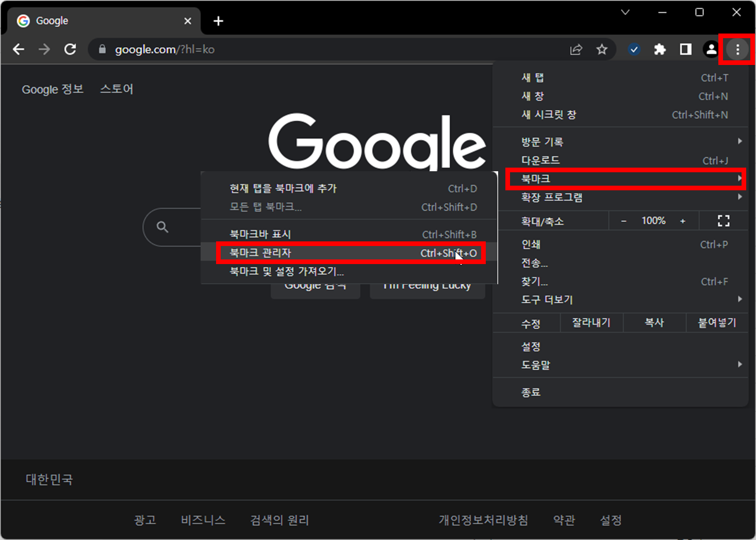Open 다운로드 menu item
The width and height of the screenshot is (756, 540).
[x=621, y=160]
